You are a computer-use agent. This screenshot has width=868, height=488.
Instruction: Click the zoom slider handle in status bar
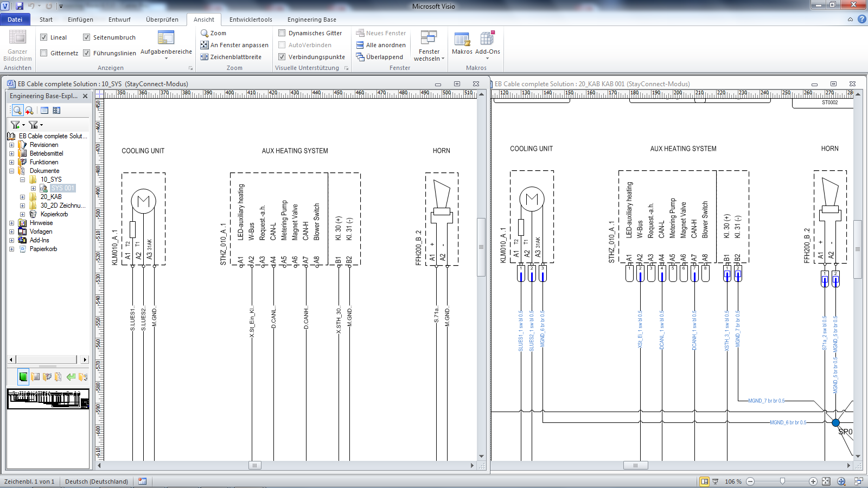tap(782, 481)
